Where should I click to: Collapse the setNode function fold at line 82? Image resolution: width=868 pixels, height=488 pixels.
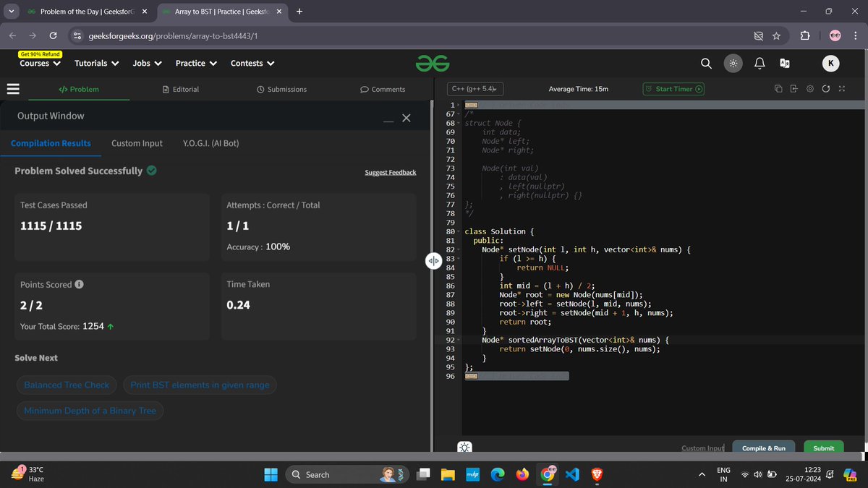pyautogui.click(x=457, y=249)
